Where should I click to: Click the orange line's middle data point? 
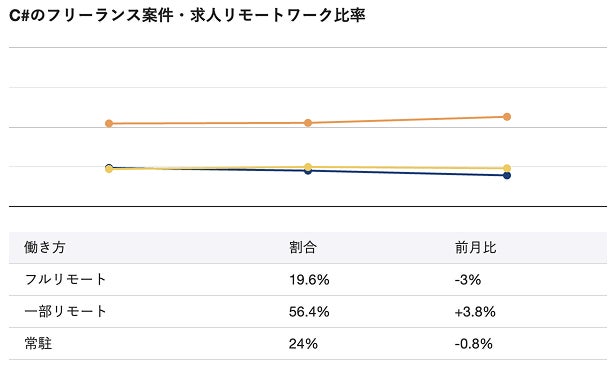pos(308,123)
